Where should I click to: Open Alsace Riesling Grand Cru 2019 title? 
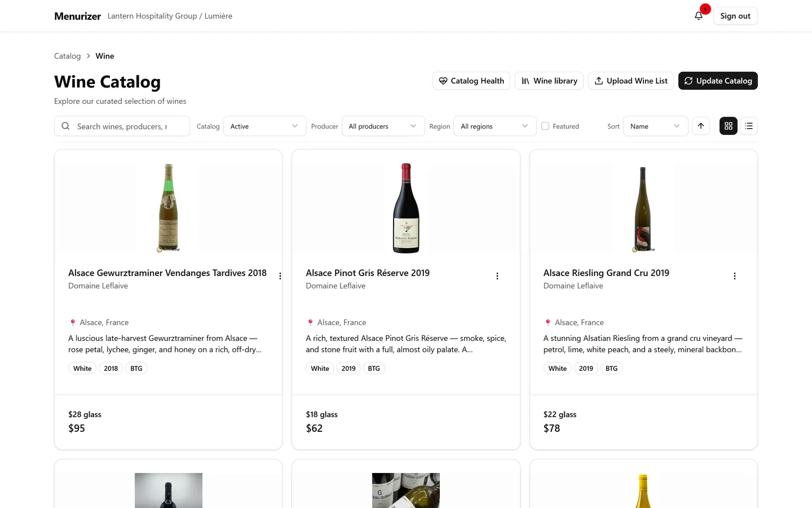tap(606, 273)
